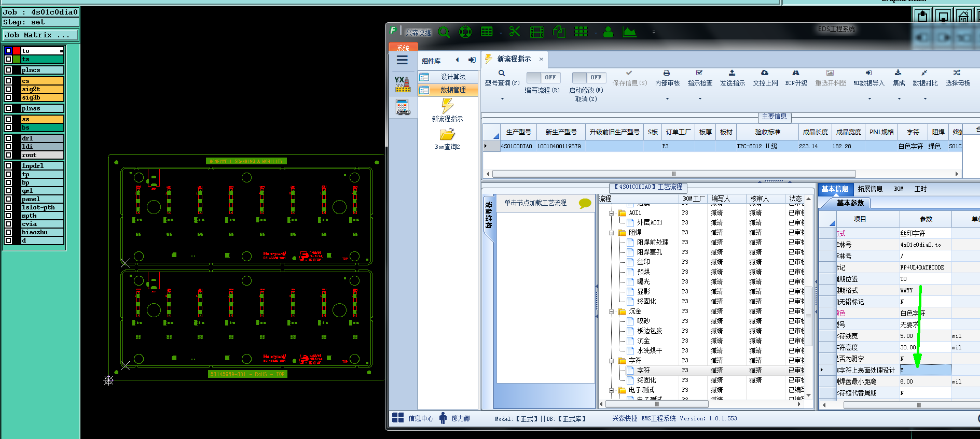980x439 pixels.
Task: Switch to the 拓展信息 tab
Action: point(870,189)
